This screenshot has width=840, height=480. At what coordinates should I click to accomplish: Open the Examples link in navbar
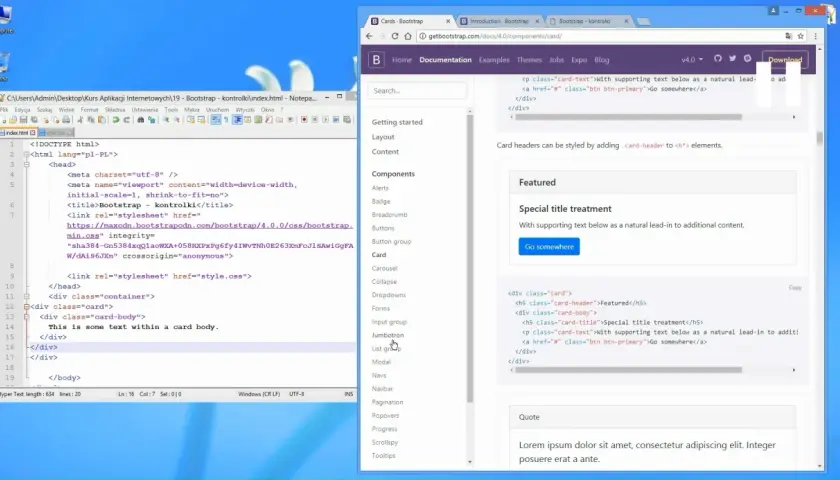(x=494, y=59)
